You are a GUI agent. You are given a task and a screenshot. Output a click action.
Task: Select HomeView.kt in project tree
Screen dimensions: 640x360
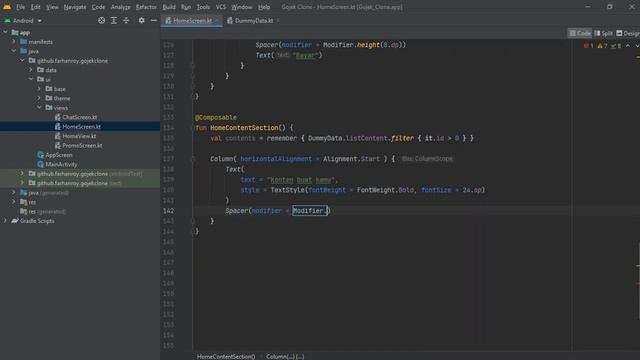click(x=79, y=136)
